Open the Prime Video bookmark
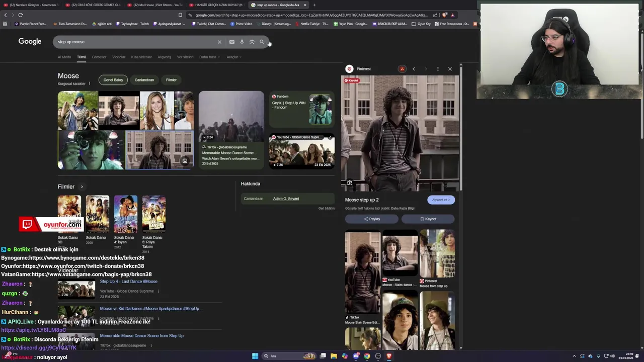This screenshot has height=362, width=644. pos(242,24)
